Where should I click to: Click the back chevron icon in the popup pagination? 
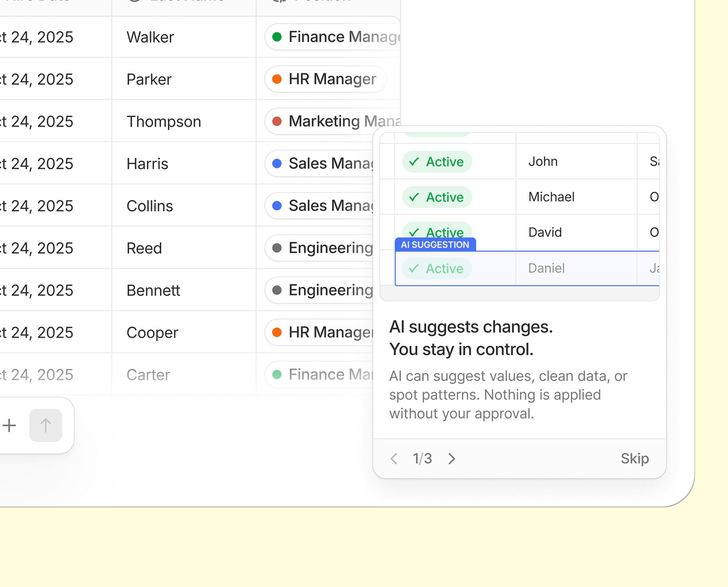coord(394,459)
